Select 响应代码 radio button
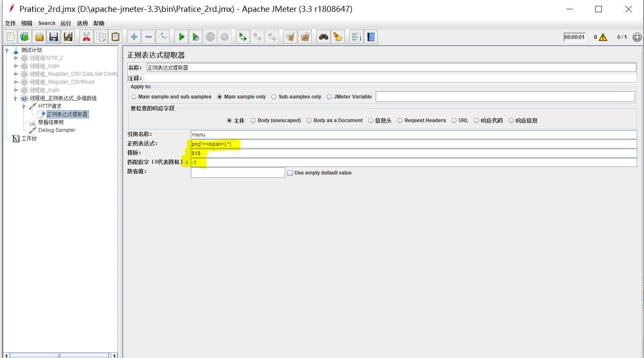Screen dimensions: 644x358 [x=476, y=120]
